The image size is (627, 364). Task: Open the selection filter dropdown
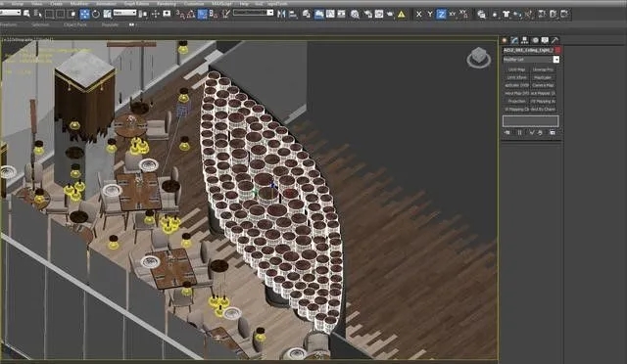pyautogui.click(x=10, y=13)
